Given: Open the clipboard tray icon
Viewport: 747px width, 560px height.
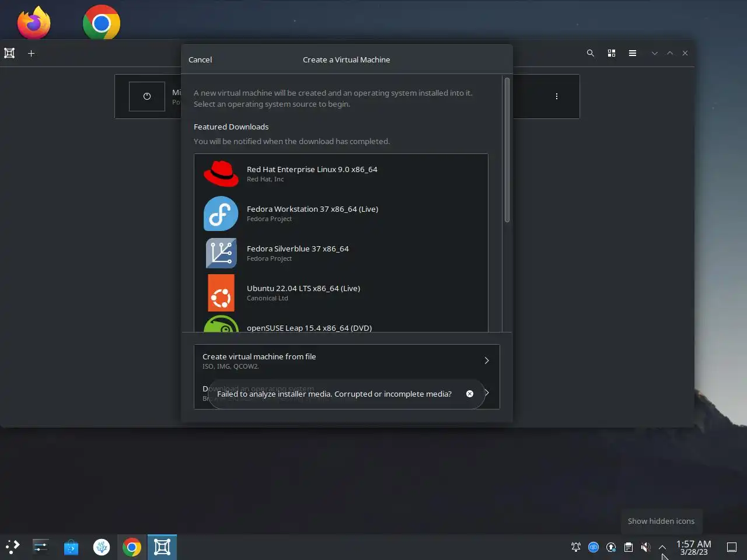Looking at the screenshot, I should pos(629,547).
